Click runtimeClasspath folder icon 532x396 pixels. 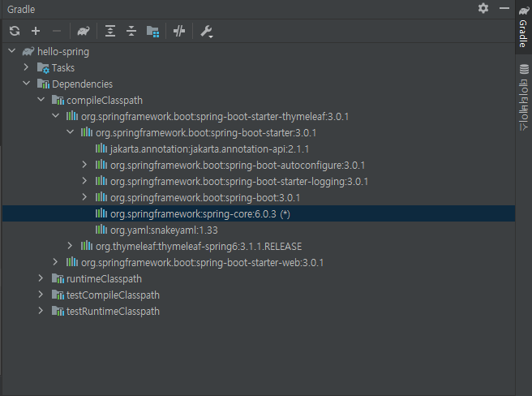58,278
